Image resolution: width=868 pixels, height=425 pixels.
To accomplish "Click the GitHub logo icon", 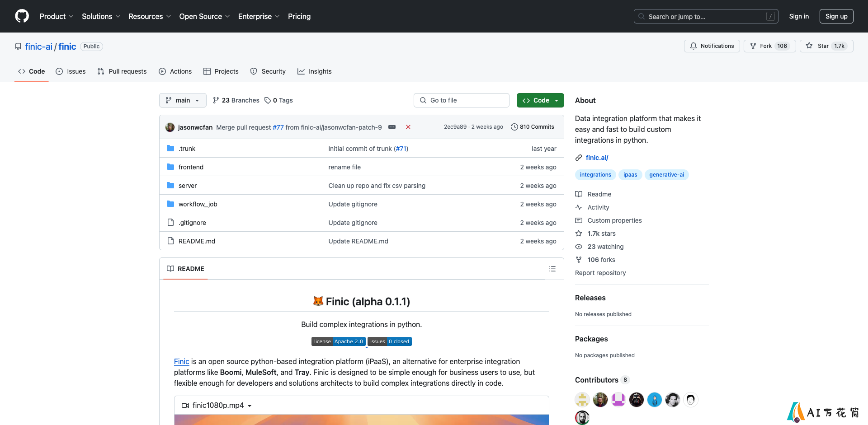I will point(22,16).
